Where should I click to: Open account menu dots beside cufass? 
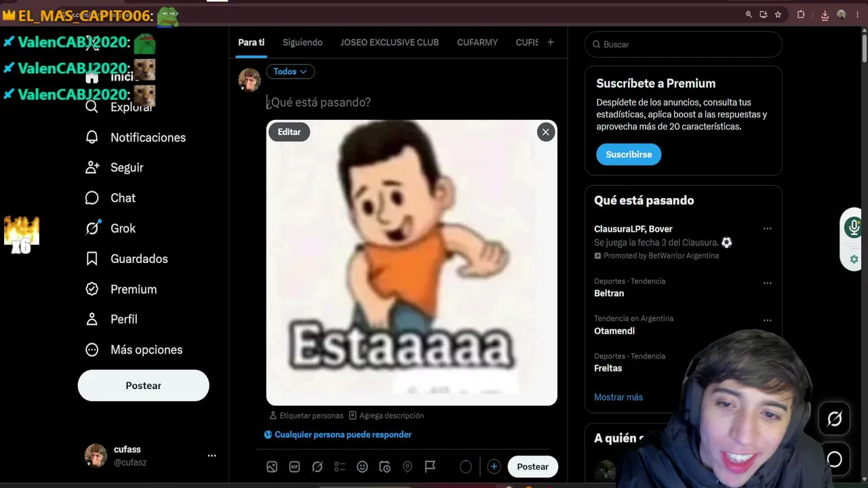tap(212, 455)
